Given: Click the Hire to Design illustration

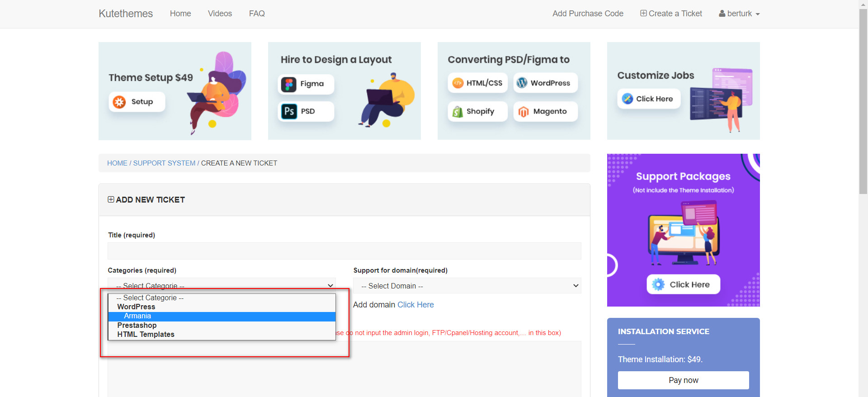Looking at the screenshot, I should [x=387, y=99].
